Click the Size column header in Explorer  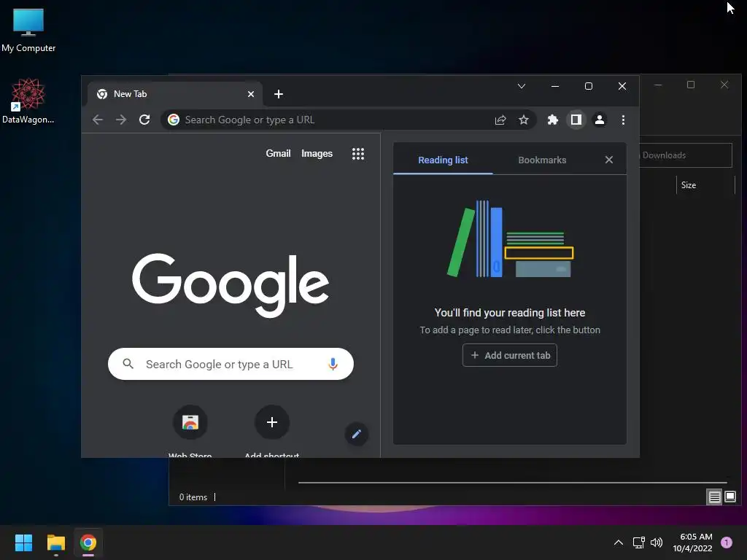point(705,184)
